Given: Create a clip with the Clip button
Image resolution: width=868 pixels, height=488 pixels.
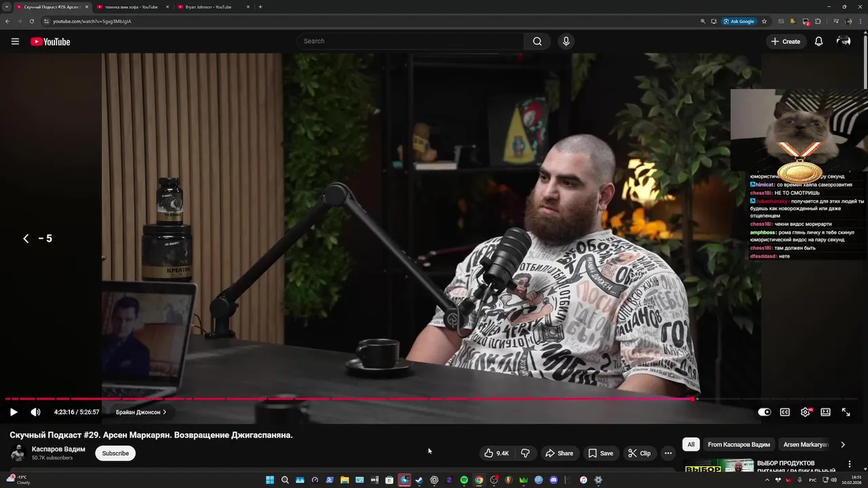Looking at the screenshot, I should tap(639, 453).
